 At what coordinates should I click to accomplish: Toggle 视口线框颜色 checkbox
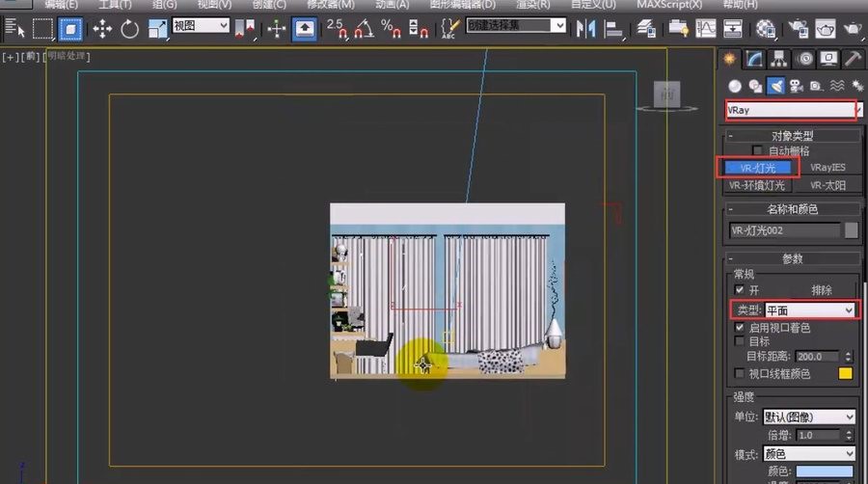point(740,373)
